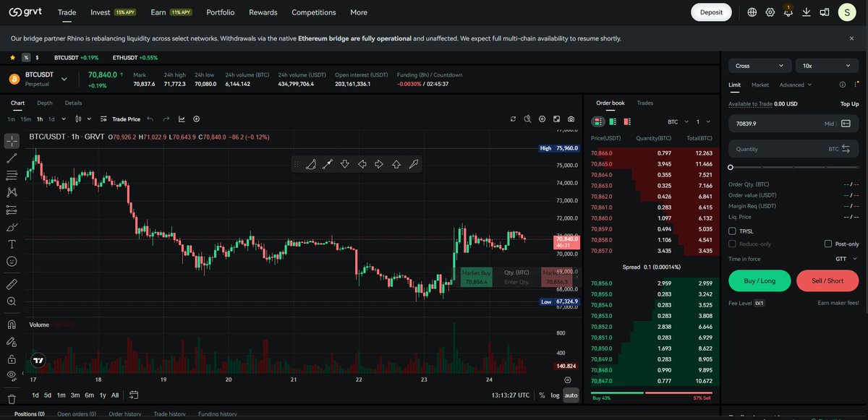Click the Earn maker fees link
This screenshot has height=420, width=868.
838,303
